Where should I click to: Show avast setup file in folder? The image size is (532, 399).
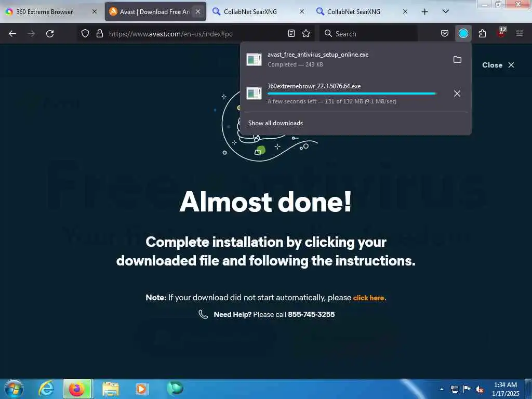[457, 60]
